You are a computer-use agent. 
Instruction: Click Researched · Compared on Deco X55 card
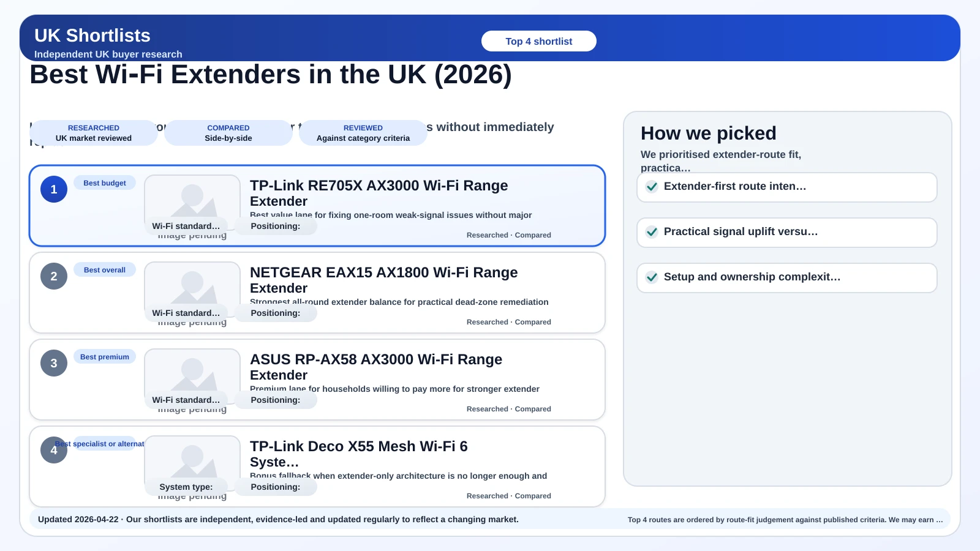[x=509, y=496]
